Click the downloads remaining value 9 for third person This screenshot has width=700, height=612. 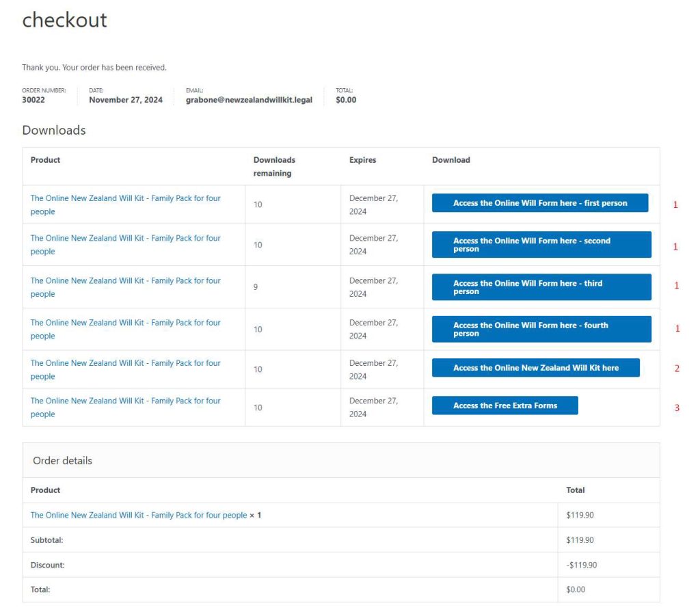pyautogui.click(x=256, y=287)
